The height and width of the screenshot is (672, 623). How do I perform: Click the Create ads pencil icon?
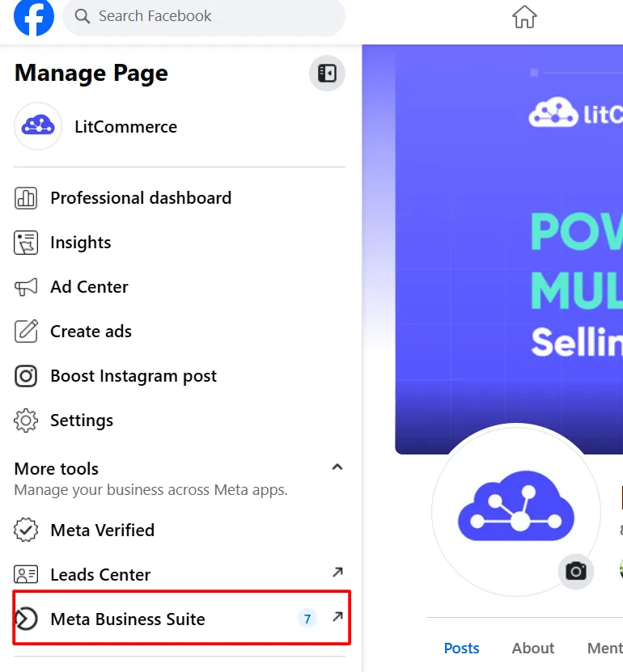pos(26,332)
